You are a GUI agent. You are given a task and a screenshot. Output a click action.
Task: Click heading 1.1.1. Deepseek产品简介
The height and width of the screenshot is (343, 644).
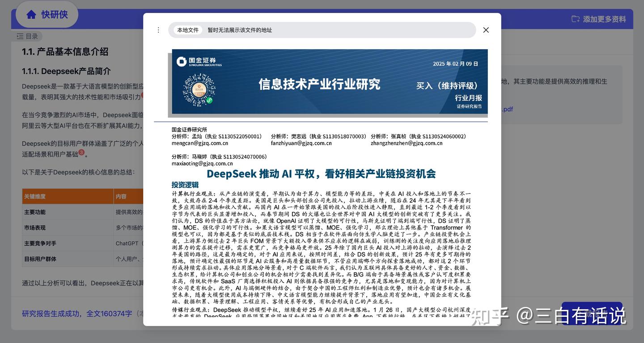tap(66, 71)
